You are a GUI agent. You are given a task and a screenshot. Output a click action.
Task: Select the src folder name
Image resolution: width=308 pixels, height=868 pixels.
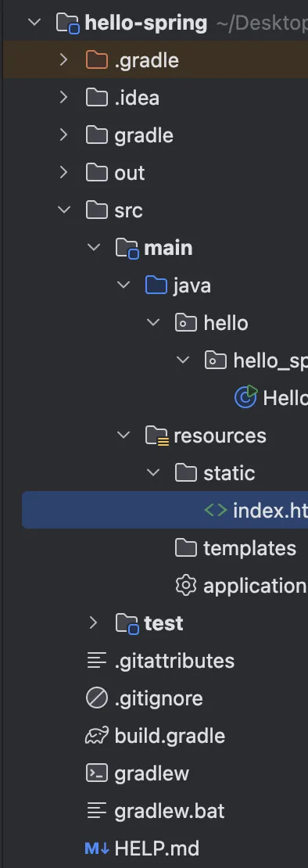(x=128, y=211)
